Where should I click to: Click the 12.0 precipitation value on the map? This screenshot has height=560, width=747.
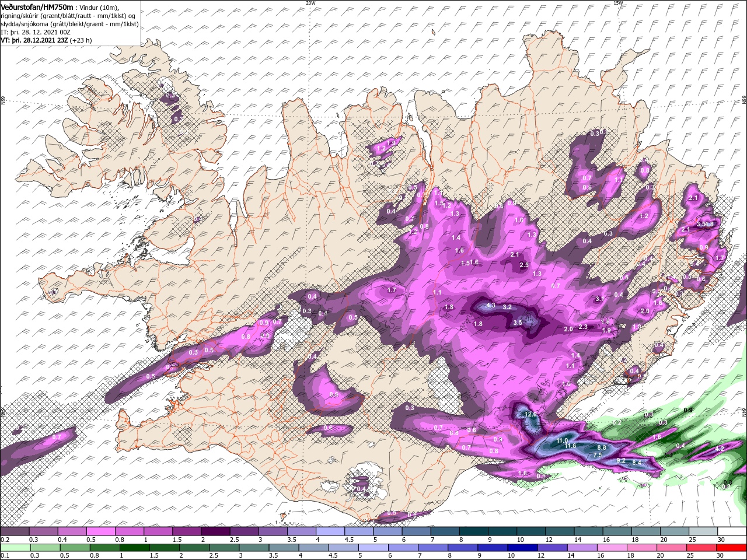[x=530, y=414]
